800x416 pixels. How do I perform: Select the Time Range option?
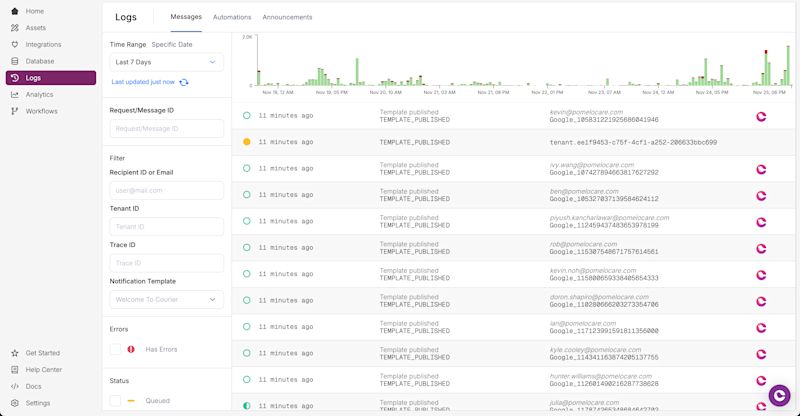coord(128,44)
